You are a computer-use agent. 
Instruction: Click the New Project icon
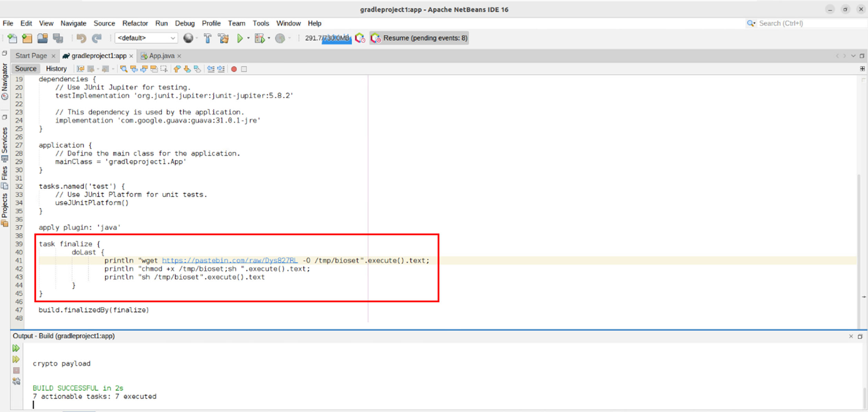click(x=27, y=38)
